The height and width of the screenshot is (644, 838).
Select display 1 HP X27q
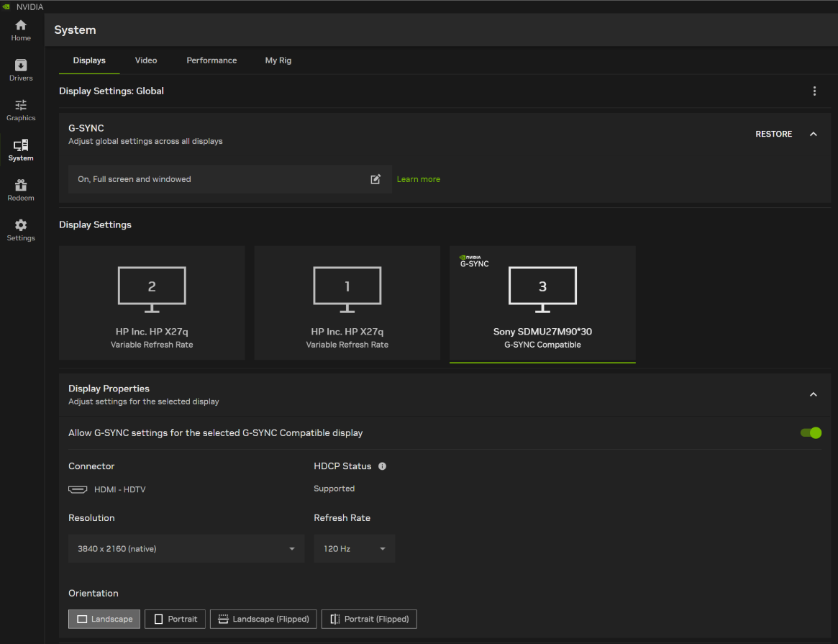[x=347, y=302]
